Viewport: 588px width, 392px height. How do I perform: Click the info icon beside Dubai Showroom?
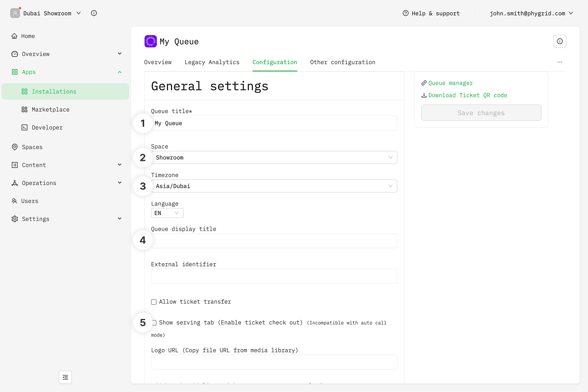tap(94, 13)
